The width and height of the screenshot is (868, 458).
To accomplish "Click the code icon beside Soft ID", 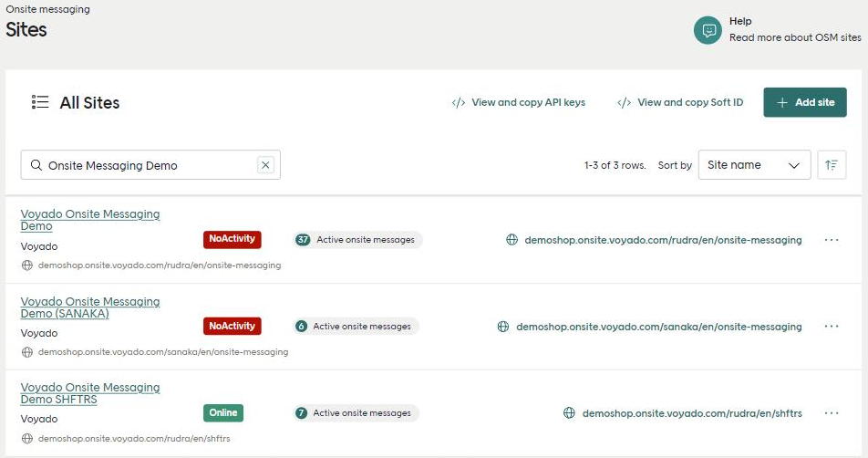I will (x=624, y=102).
